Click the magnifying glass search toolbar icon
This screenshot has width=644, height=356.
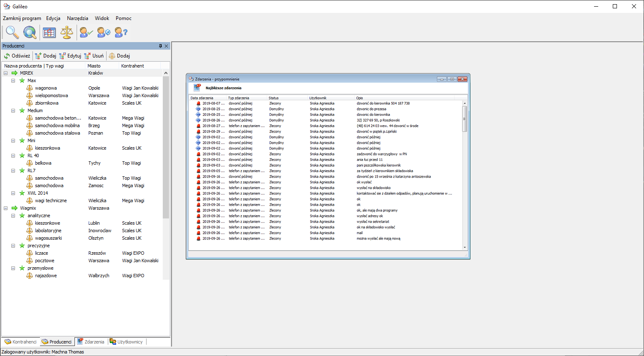click(12, 32)
